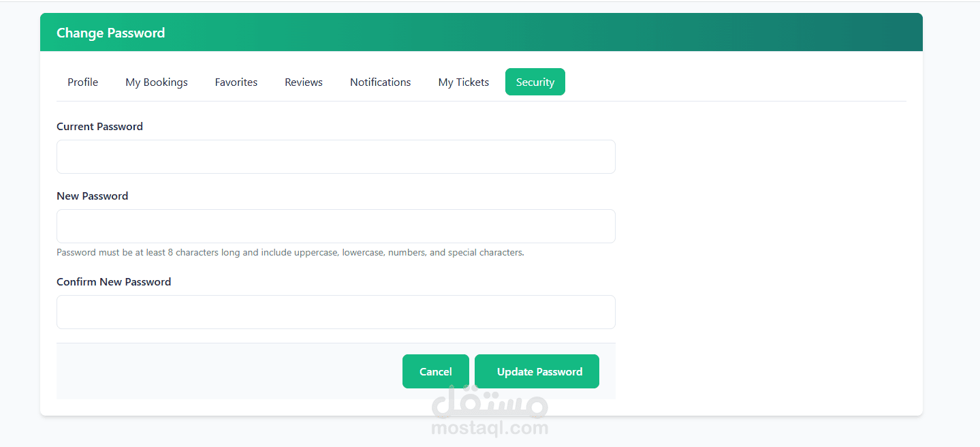Click the green Change Password header bar
980x447 pixels.
coord(481,32)
